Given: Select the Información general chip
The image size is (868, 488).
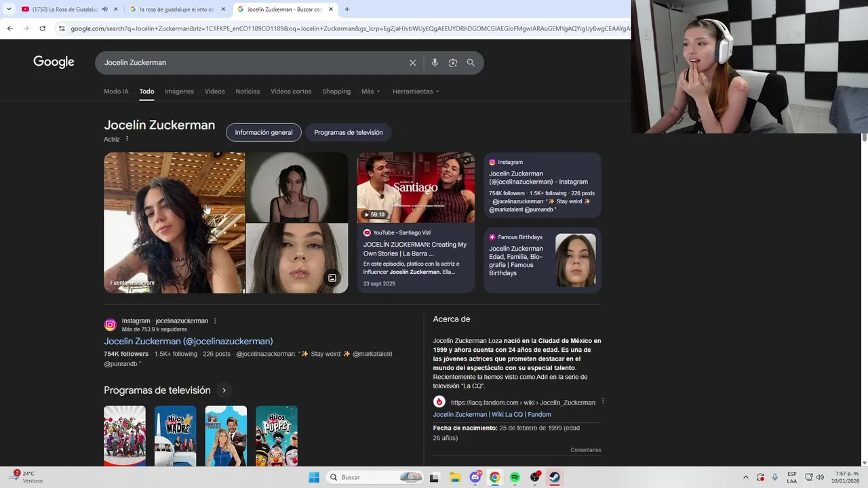Looking at the screenshot, I should coord(264,132).
